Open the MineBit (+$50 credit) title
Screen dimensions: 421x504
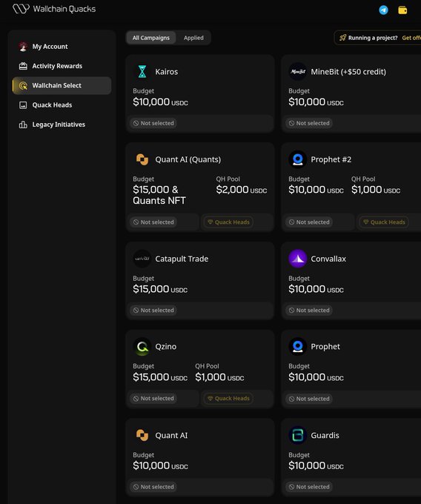tap(348, 72)
